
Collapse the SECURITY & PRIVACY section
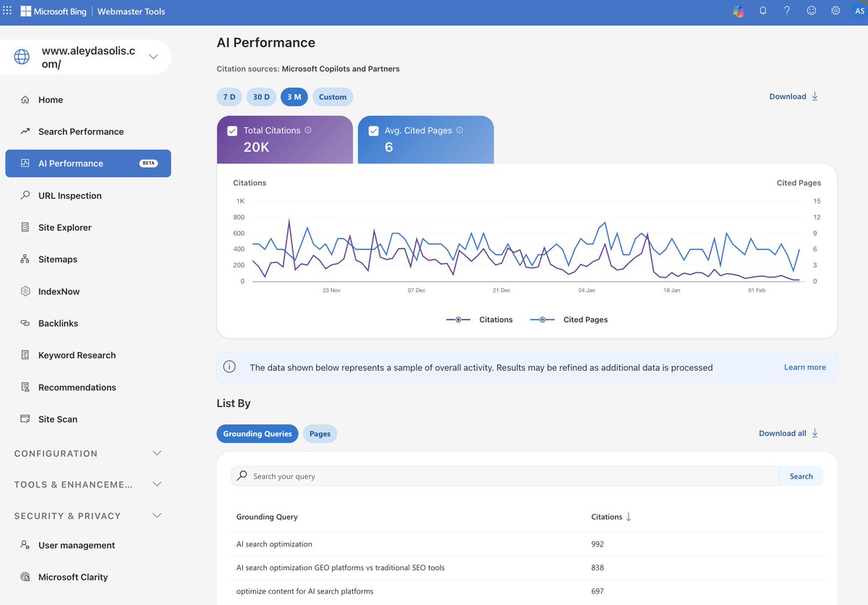click(x=157, y=515)
